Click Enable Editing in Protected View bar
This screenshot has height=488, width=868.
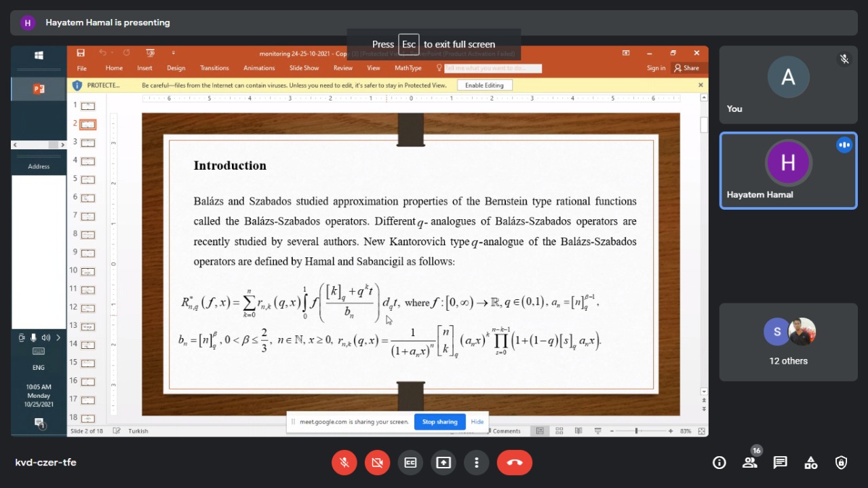click(x=484, y=86)
